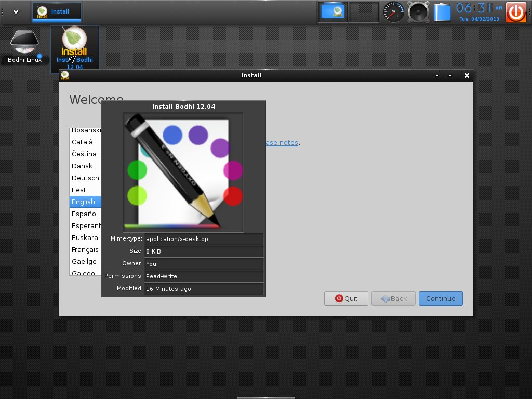Image resolution: width=532 pixels, height=399 pixels.
Task: Select the Install Bodhi 12.04 desktop icon
Action: [x=75, y=48]
